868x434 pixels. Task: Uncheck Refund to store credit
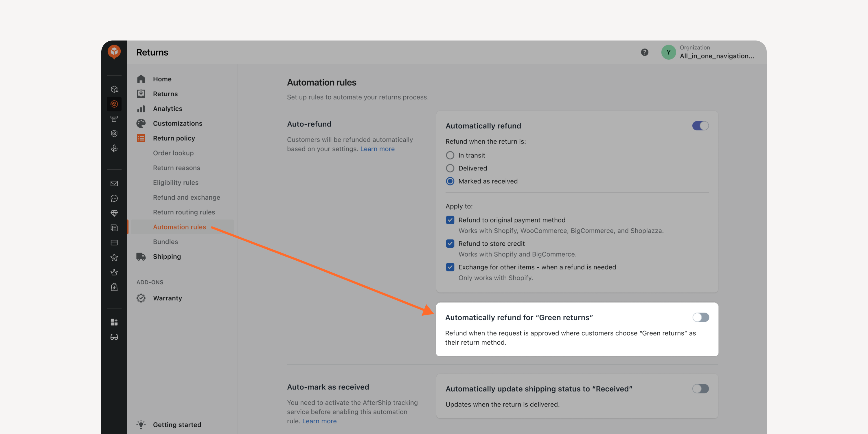tap(450, 244)
